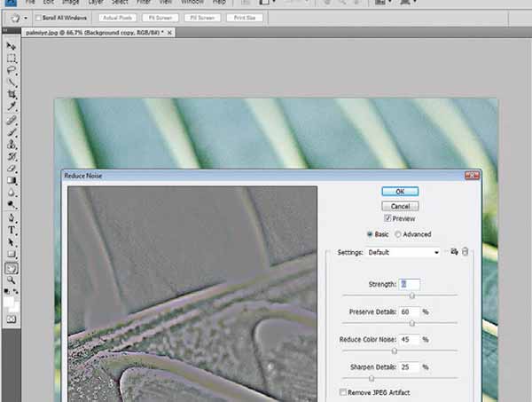Click OK in Reduce Noise dialog

(x=400, y=192)
